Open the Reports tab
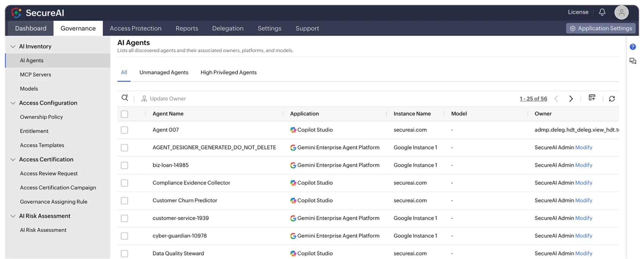The height and width of the screenshot is (259, 644). click(x=187, y=28)
